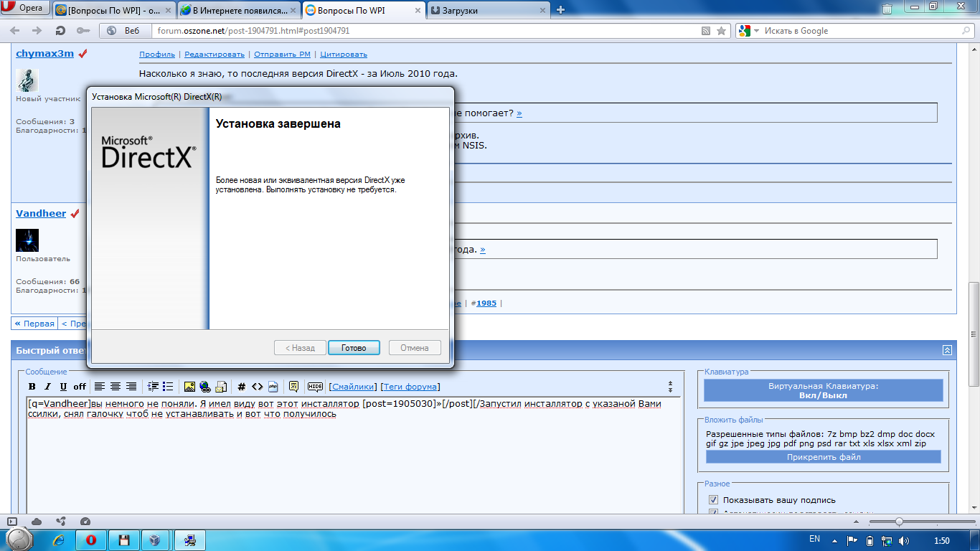Align message text to the right

(x=131, y=387)
